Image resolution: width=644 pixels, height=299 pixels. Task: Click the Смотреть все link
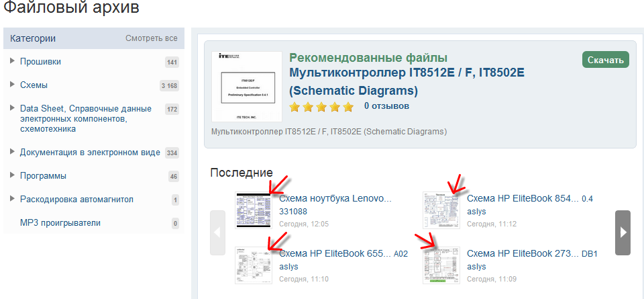(x=151, y=38)
